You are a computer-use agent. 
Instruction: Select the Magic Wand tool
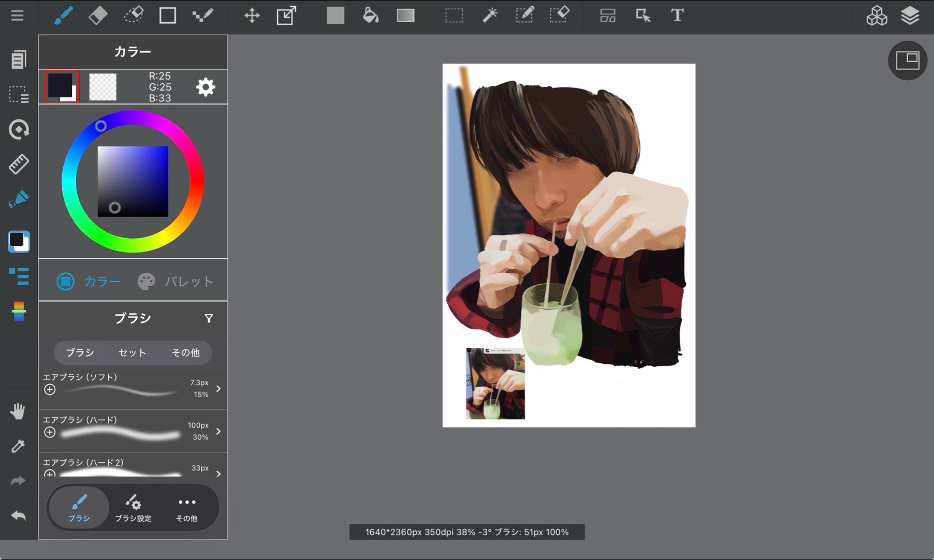489,16
